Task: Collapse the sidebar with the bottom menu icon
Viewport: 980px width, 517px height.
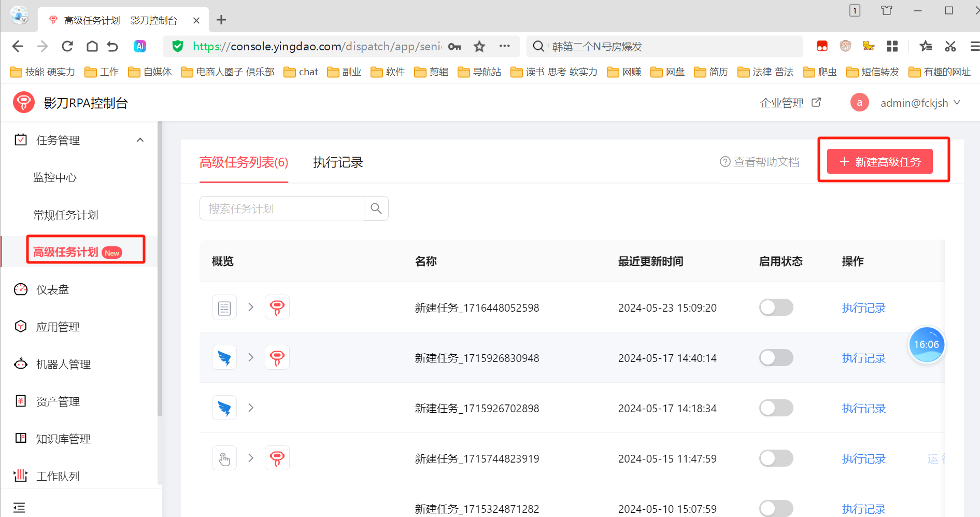Action: [x=19, y=508]
